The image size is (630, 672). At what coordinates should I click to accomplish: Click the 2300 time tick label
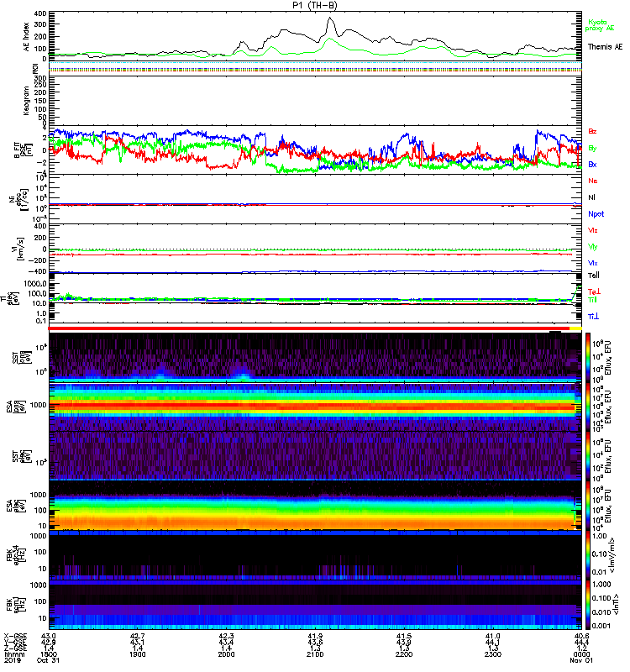pyautogui.click(x=493, y=654)
